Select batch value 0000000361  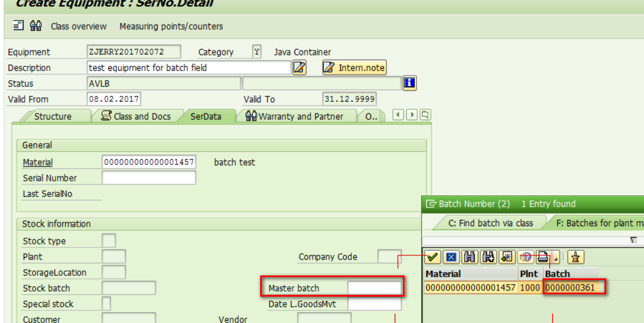coord(570,287)
